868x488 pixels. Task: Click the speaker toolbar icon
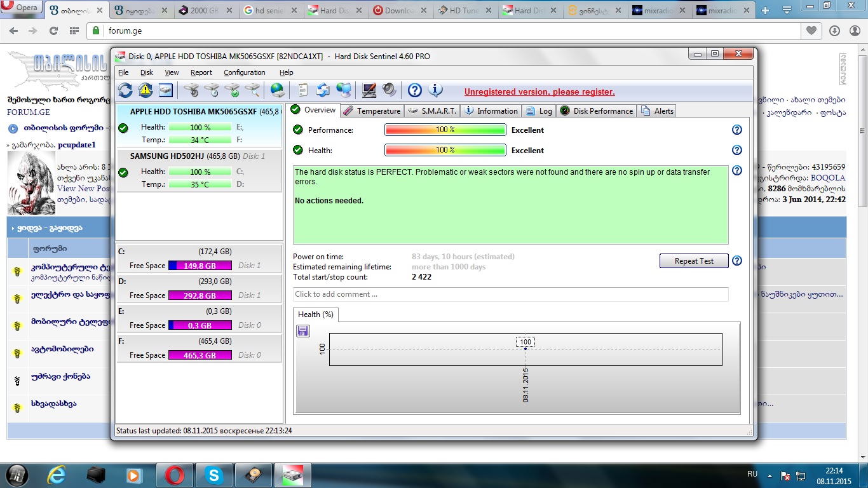(x=389, y=90)
